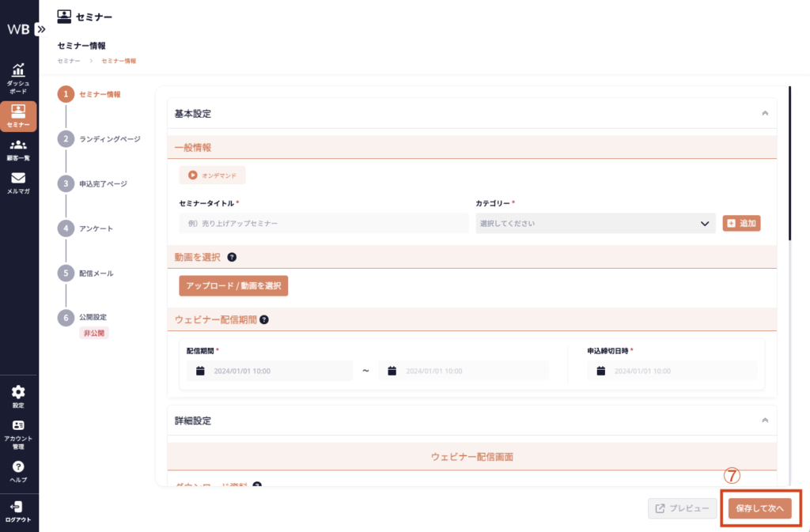Viewport: 810px width, 532px height.
Task: Click アップロード / 動画を選択 button
Action: 233,285
